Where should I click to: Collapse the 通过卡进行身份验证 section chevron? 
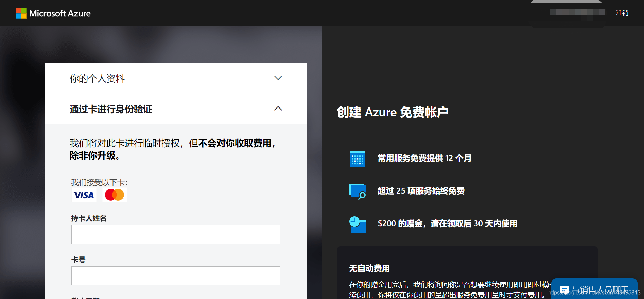click(278, 109)
